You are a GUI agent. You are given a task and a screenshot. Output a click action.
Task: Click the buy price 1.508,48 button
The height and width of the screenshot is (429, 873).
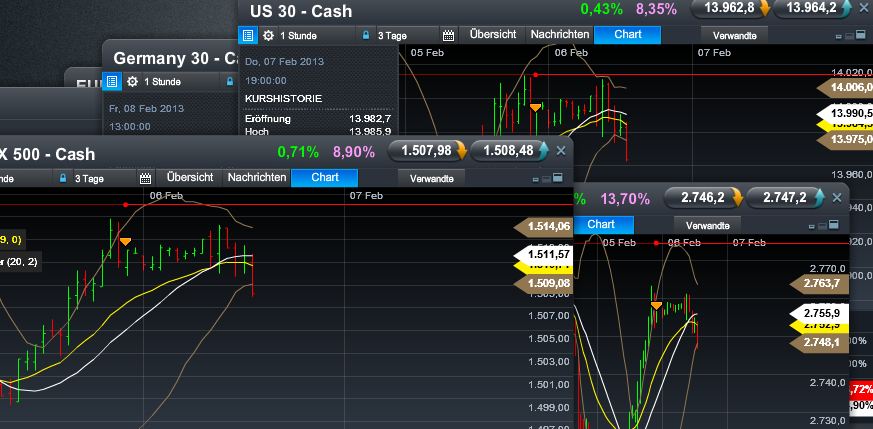click(509, 151)
